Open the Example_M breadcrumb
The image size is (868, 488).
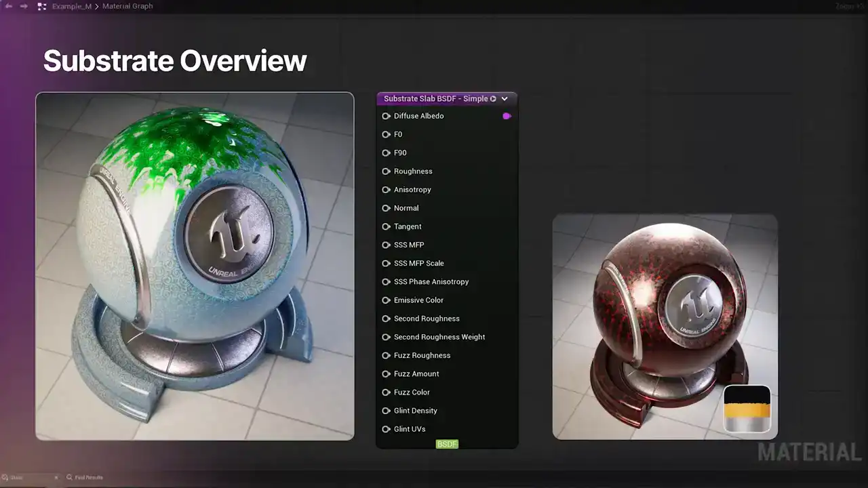coord(71,6)
